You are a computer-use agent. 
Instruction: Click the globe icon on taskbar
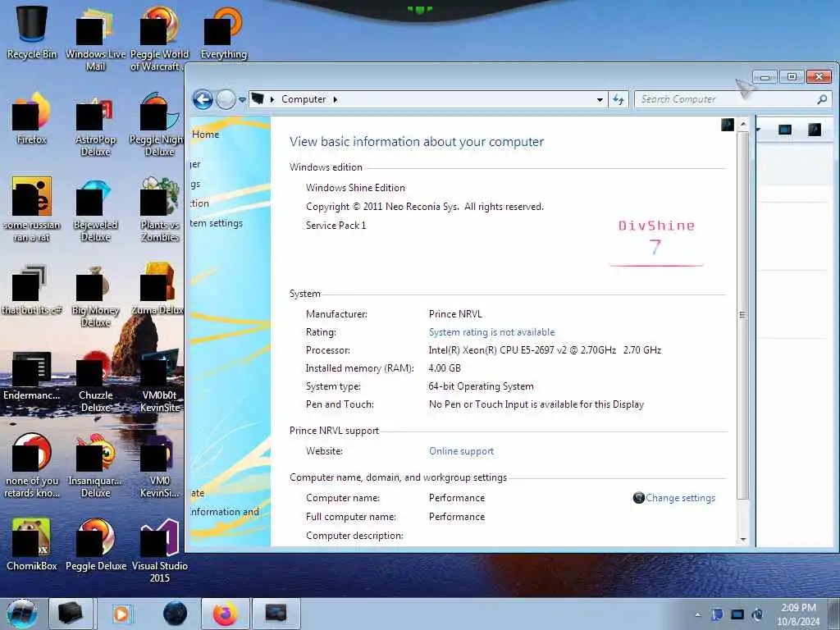click(176, 614)
